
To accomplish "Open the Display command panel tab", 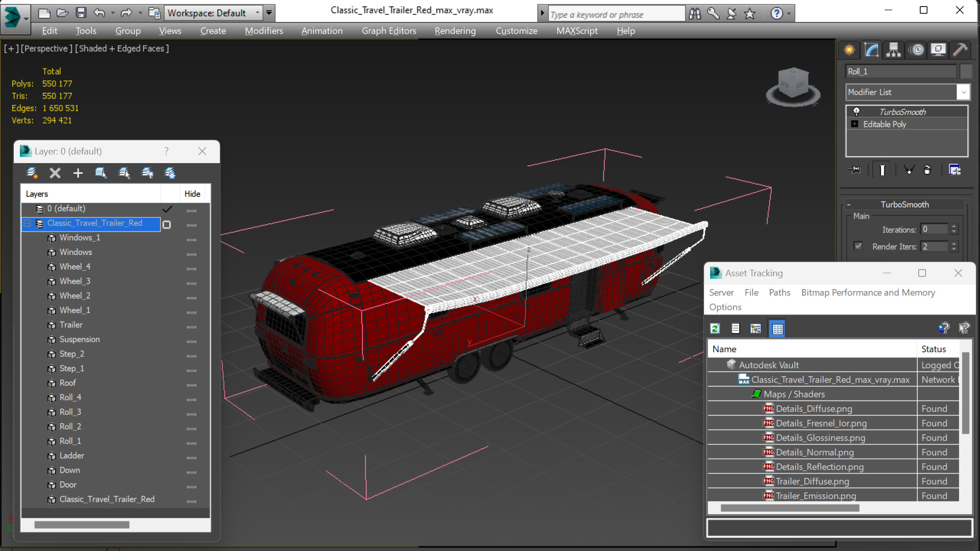I will click(938, 49).
